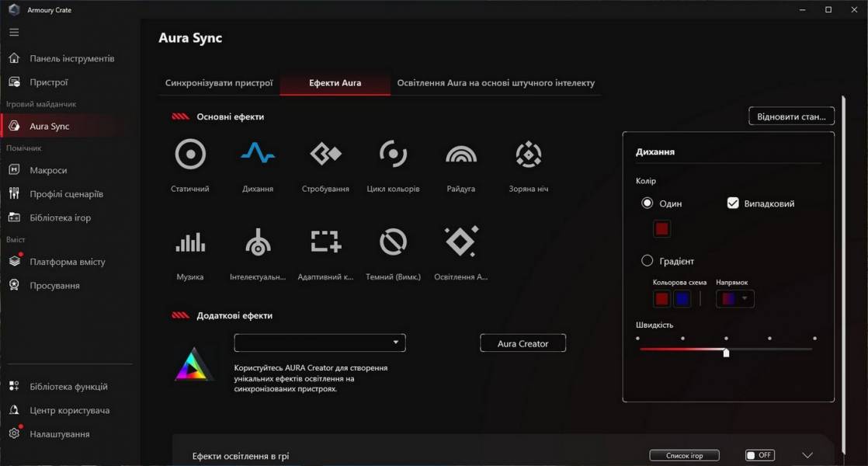Expand the Ефекти освітлення в грі section
The image size is (868, 466).
coord(807,455)
